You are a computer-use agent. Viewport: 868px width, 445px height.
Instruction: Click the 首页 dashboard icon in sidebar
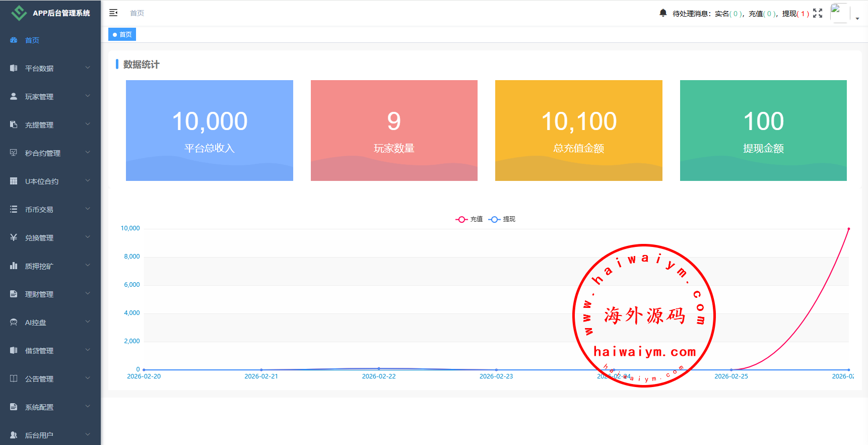coord(14,40)
